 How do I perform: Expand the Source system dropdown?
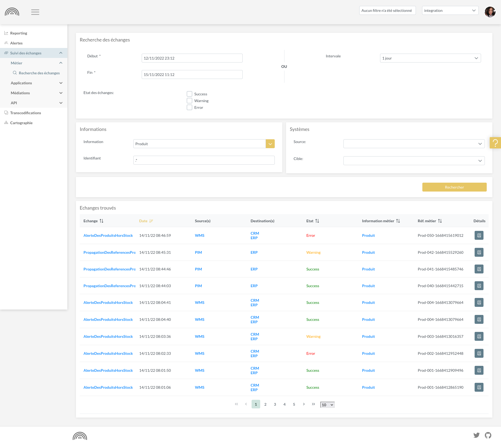[x=414, y=144]
